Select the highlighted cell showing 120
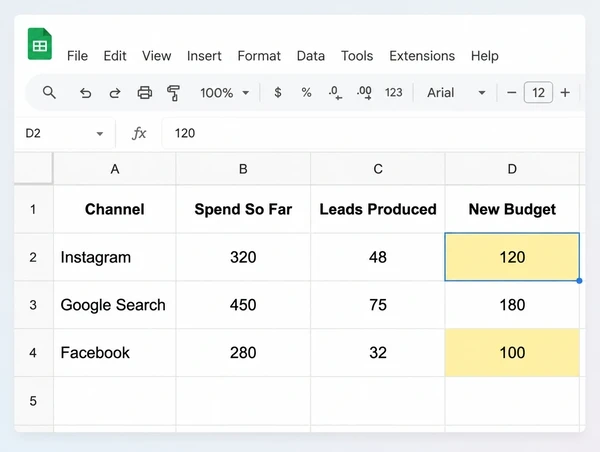Image resolution: width=600 pixels, height=452 pixels. tap(512, 257)
